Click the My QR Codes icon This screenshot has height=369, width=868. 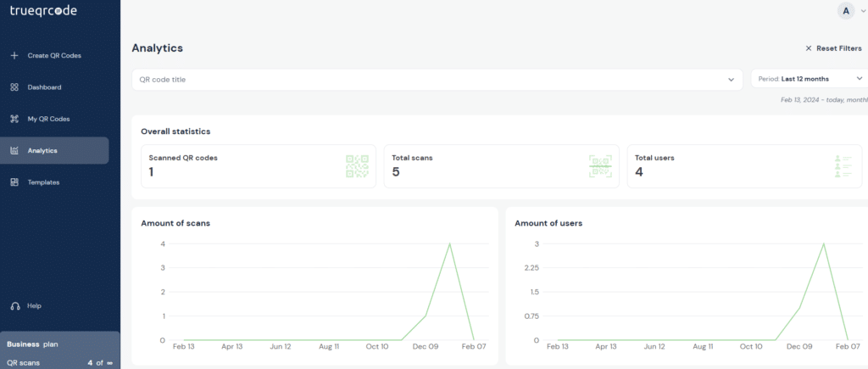coord(14,119)
